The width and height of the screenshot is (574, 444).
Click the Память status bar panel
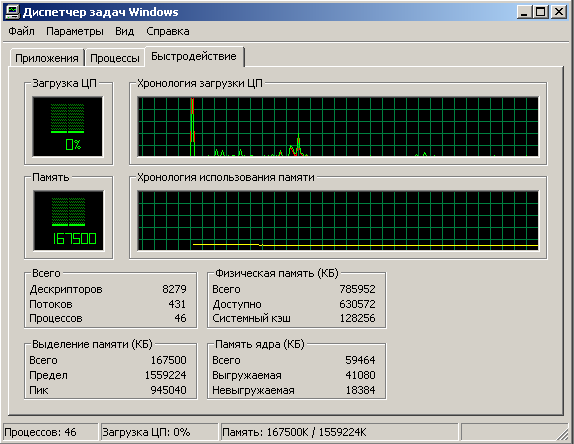339,432
